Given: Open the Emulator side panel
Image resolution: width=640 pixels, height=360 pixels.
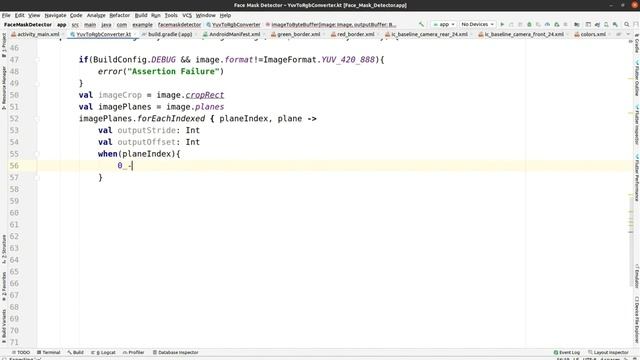Looking at the screenshot, I should 636,276.
